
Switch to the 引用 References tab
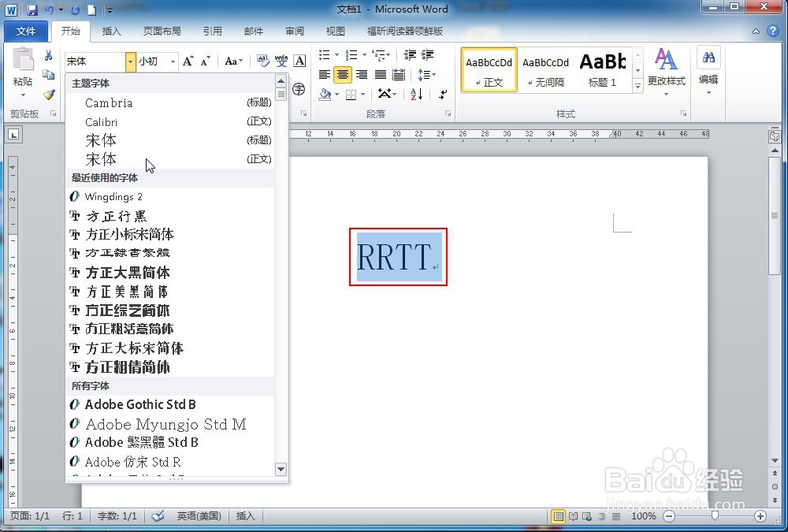213,32
